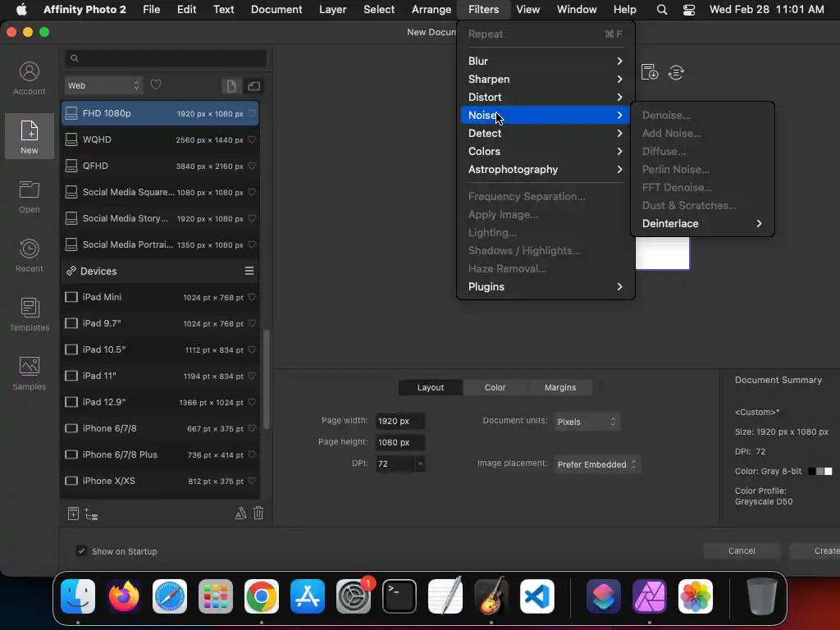Click the circular arrows icon above preview
This screenshot has height=630, width=840.
[x=677, y=72]
